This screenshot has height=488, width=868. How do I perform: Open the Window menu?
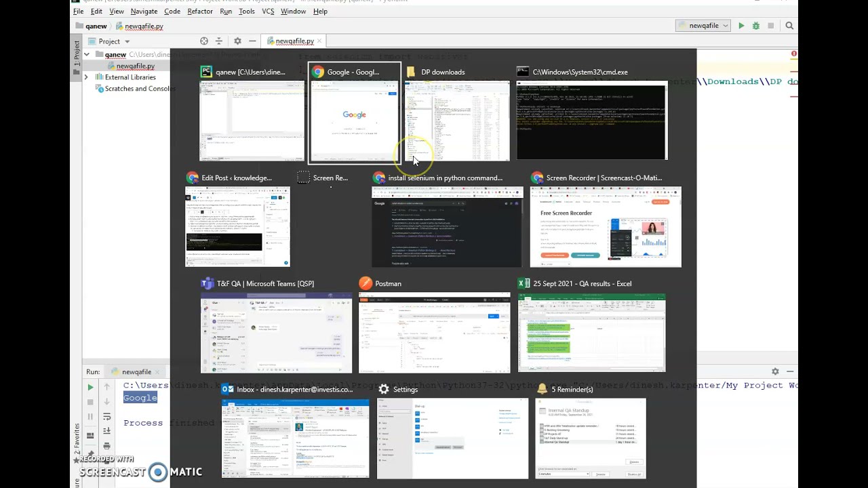(x=293, y=12)
